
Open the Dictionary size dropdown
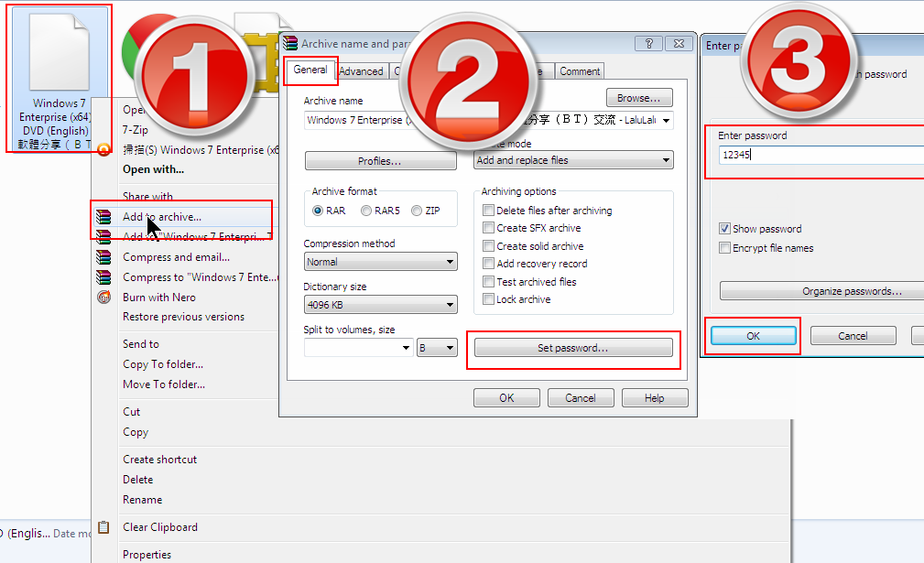point(381,305)
